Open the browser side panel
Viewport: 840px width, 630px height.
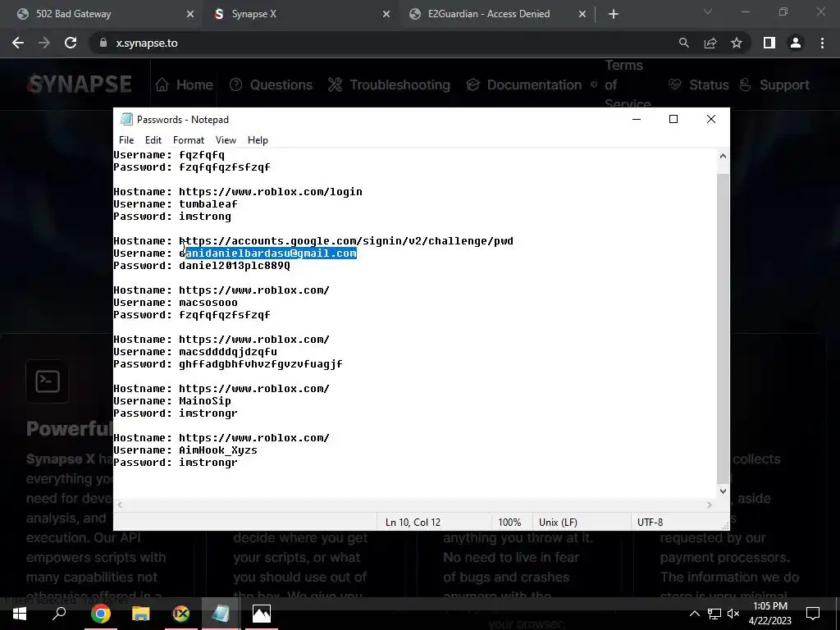coord(769,43)
